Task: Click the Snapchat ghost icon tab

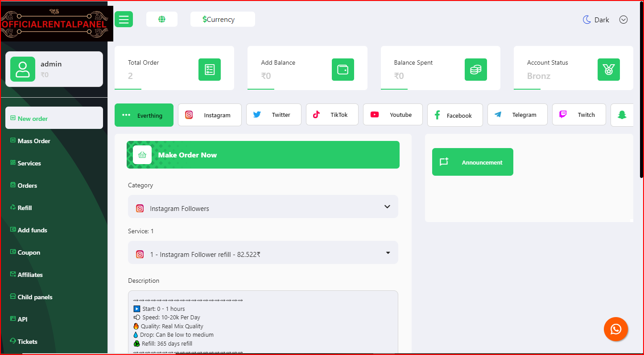Action: pyautogui.click(x=622, y=115)
